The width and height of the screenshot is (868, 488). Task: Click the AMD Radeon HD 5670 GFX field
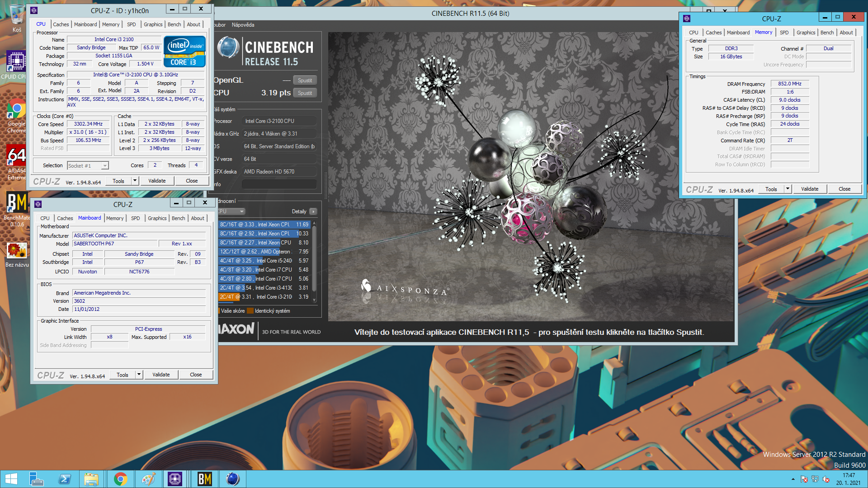coord(279,172)
